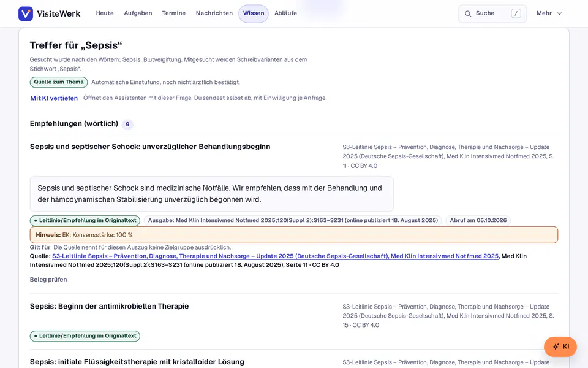Click the recommendations count badge 9

(127, 124)
